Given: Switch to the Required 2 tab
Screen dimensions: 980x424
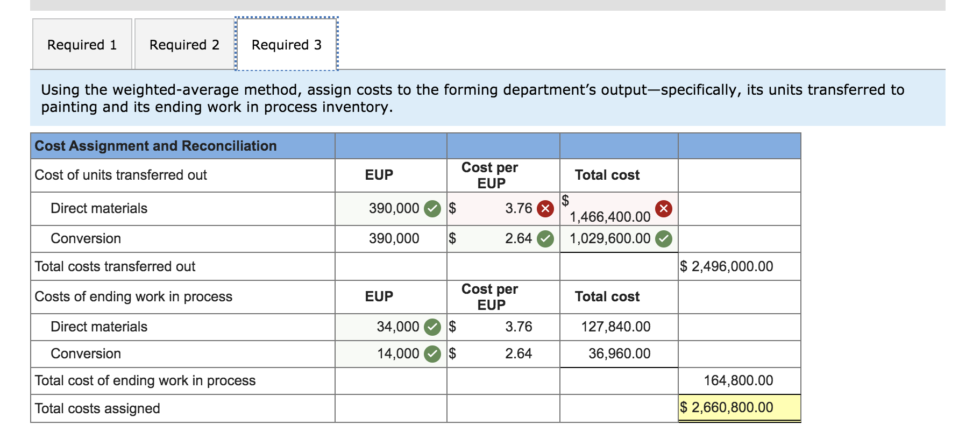Looking at the screenshot, I should point(184,44).
